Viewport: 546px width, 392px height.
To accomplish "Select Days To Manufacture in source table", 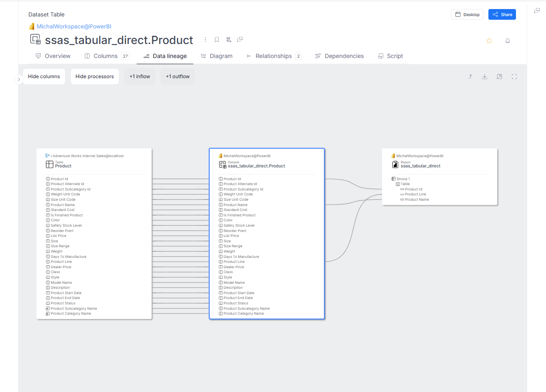I will pyautogui.click(x=68, y=257).
